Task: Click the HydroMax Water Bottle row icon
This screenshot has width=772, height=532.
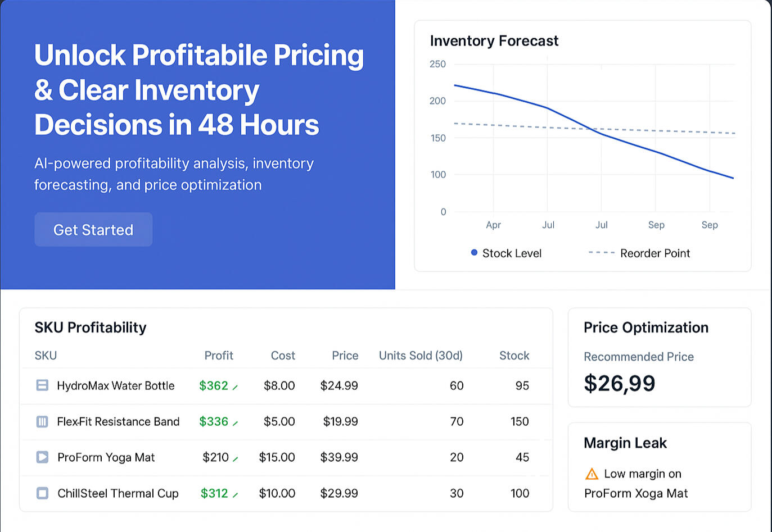Action: point(42,385)
